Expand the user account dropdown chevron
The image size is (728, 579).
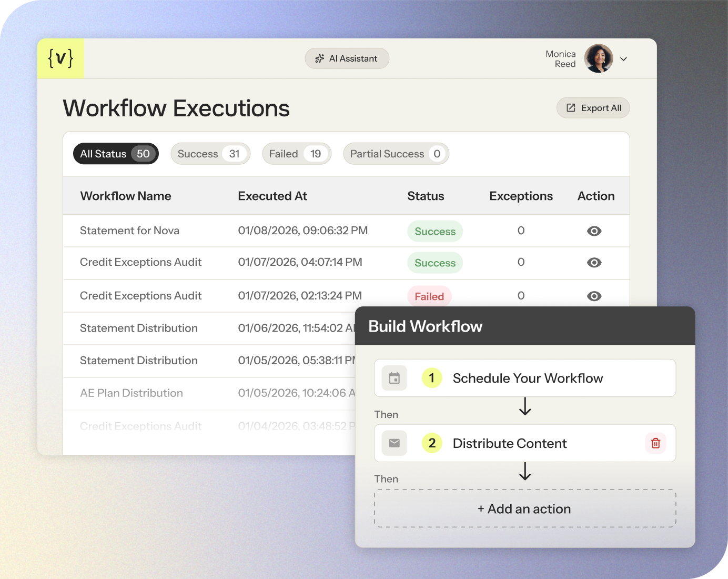tap(623, 59)
